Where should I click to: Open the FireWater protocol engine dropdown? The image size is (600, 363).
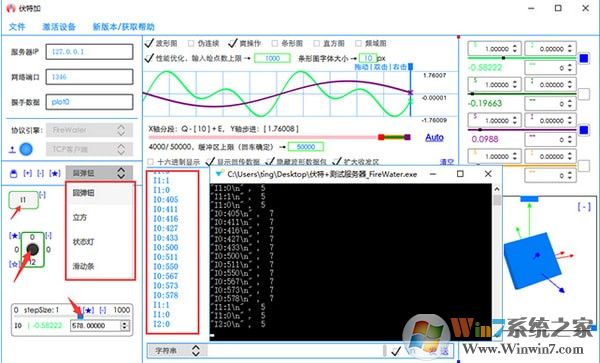[90, 130]
